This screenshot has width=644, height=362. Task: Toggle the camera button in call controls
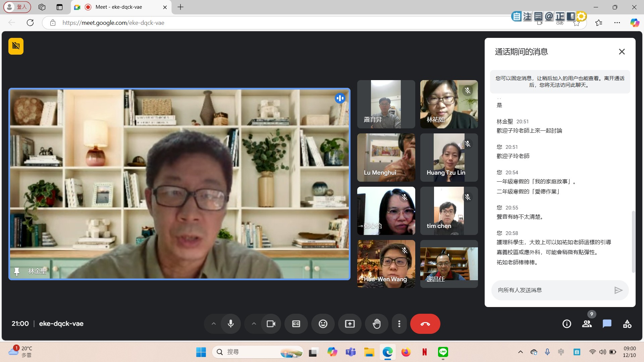(x=271, y=324)
